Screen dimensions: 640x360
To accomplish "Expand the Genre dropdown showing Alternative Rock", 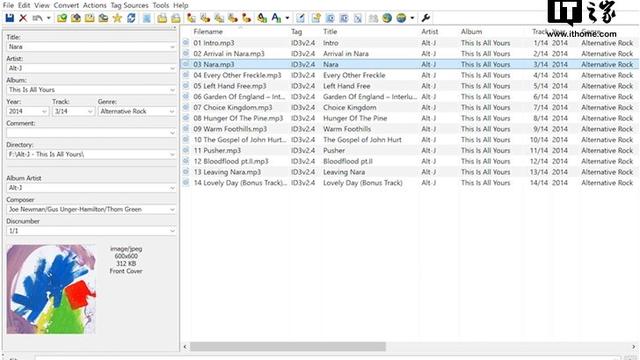I will point(172,111).
